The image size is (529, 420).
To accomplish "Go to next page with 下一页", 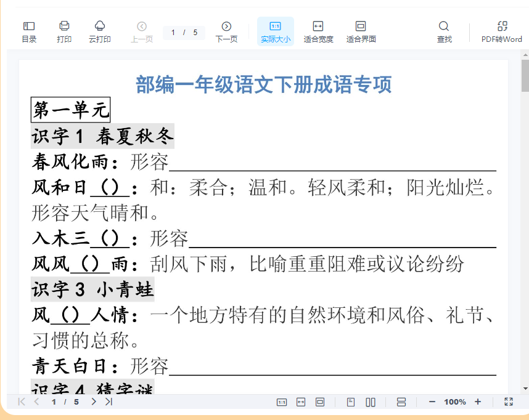I will pyautogui.click(x=226, y=31).
